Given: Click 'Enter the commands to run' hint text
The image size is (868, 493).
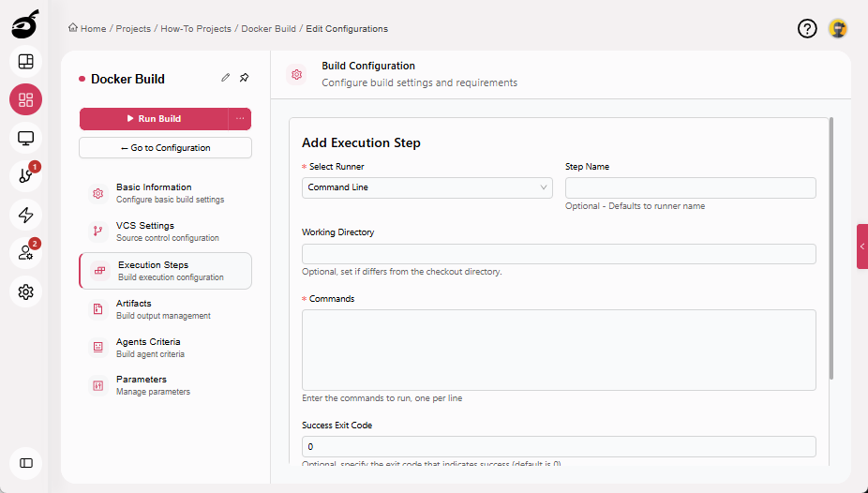Looking at the screenshot, I should [x=382, y=397].
